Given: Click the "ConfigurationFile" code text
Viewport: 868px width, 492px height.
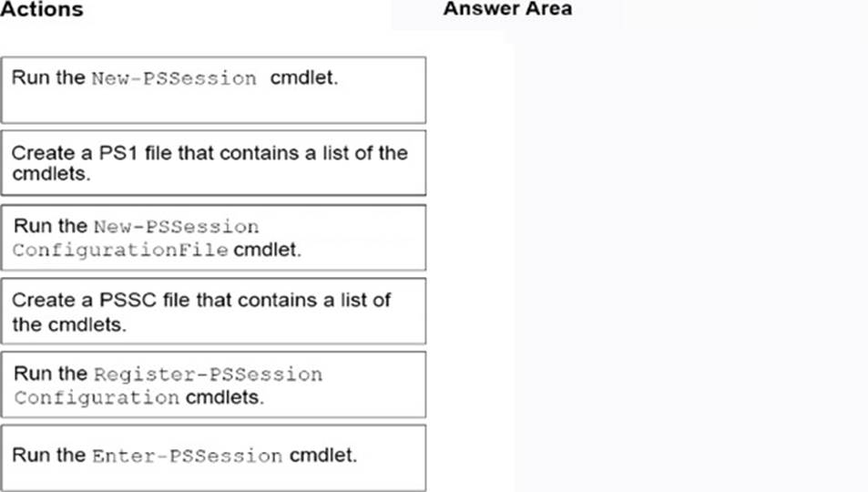Looking at the screenshot, I should point(120,251).
